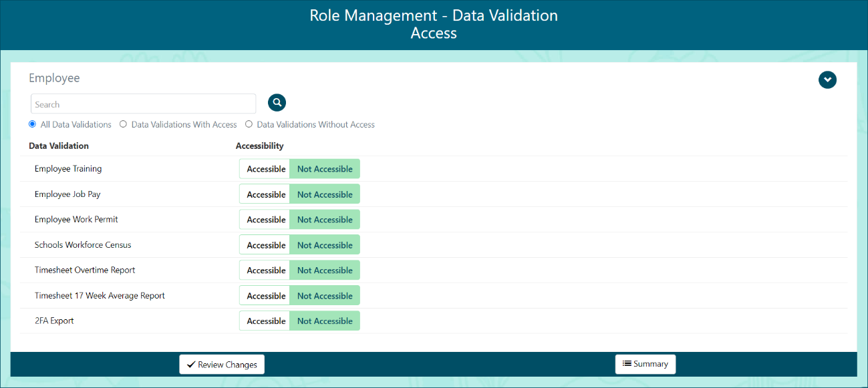This screenshot has height=388, width=868.
Task: Select All Data Validations radio button
Action: coord(32,124)
